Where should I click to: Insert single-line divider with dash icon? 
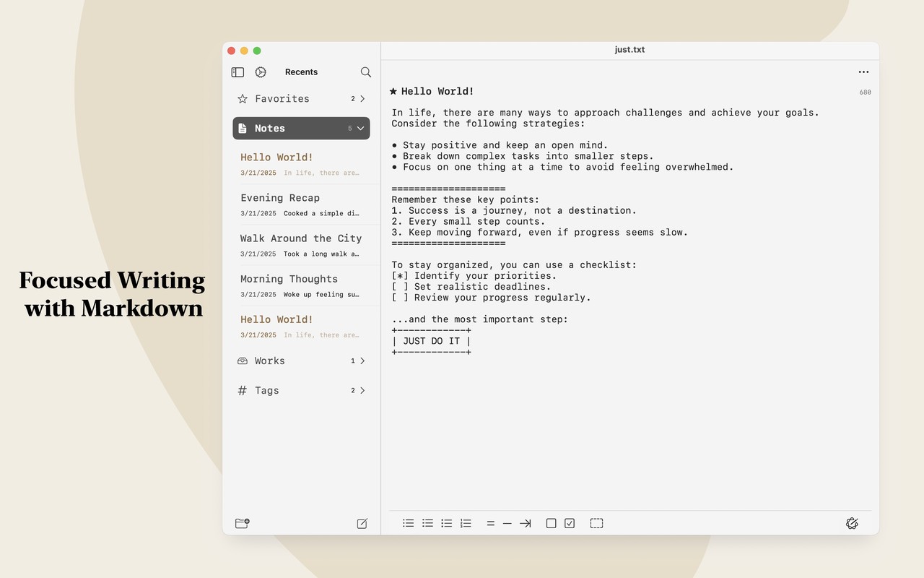pos(507,523)
